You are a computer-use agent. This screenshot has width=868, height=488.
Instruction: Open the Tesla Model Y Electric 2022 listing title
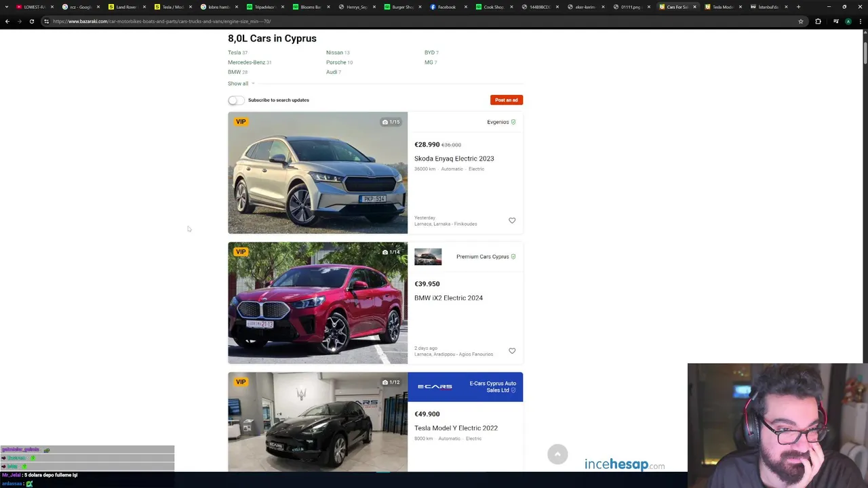click(x=456, y=428)
